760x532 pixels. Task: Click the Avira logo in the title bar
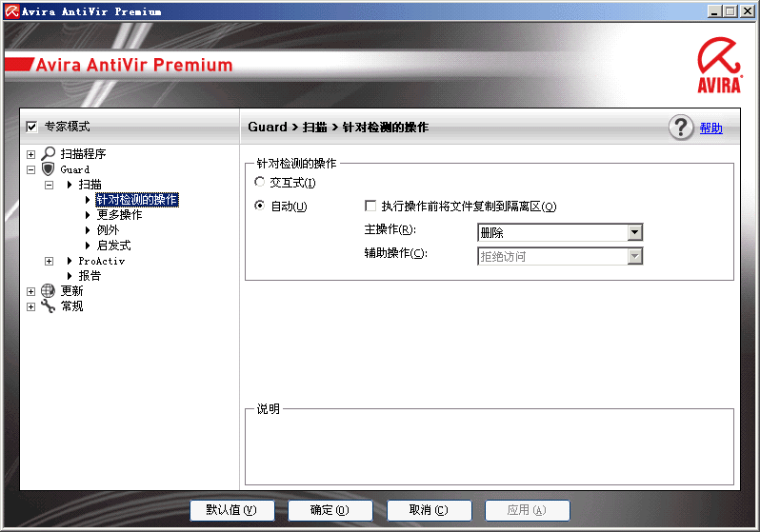click(11, 11)
